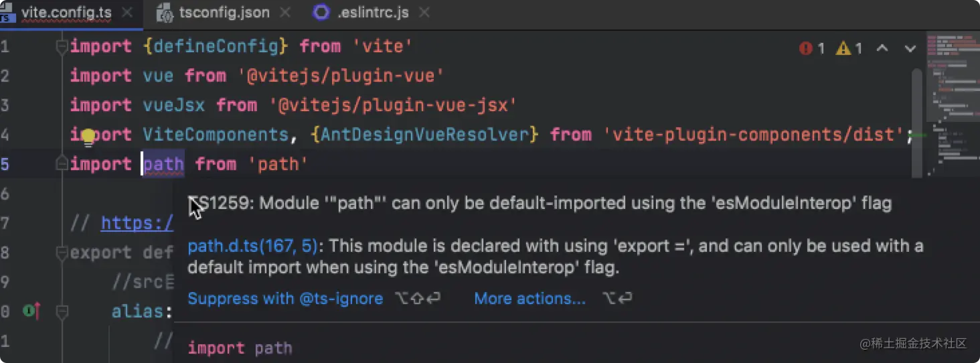Click the ESLint file icon on .eslintrc.js tab
Image resolution: width=980 pixels, height=363 pixels.
[x=322, y=12]
